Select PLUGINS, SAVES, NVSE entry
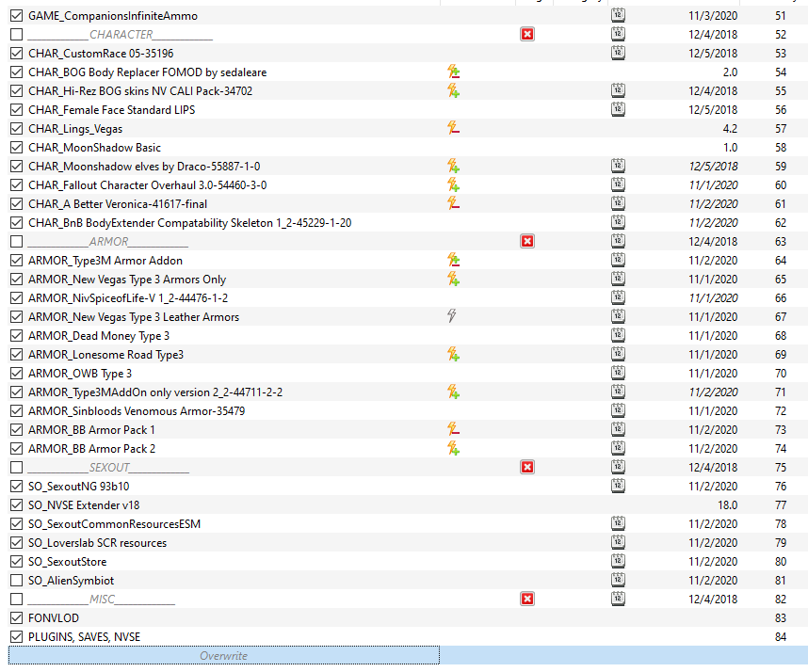Screen dimensions: 808x672 [84, 637]
